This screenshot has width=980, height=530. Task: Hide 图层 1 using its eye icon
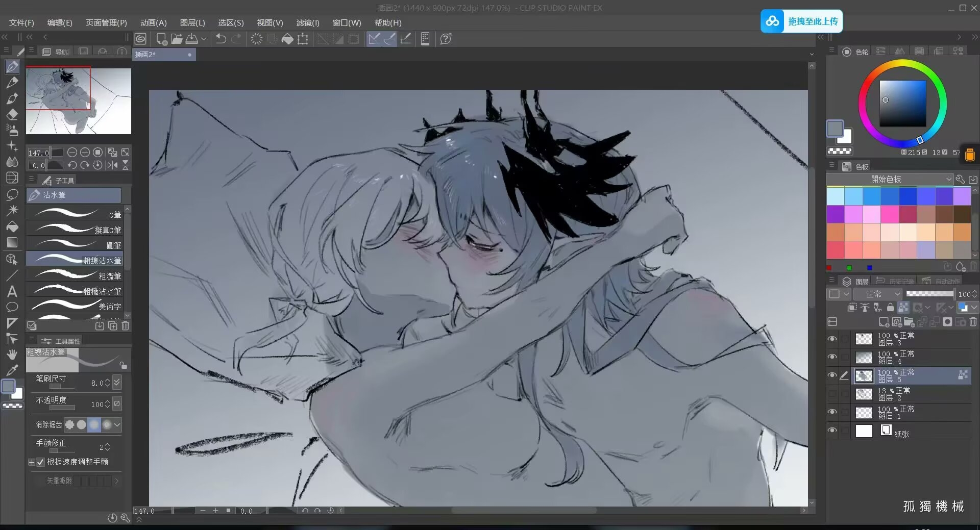click(832, 412)
